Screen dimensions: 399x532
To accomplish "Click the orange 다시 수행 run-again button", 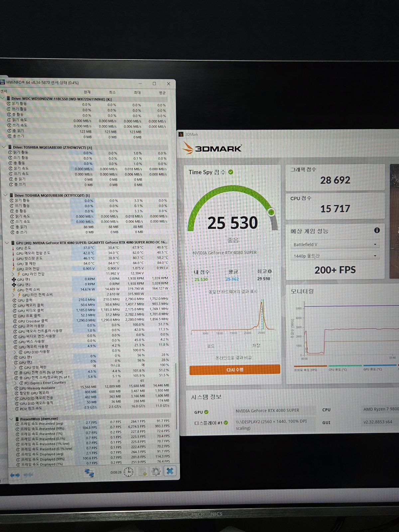I will click(235, 370).
